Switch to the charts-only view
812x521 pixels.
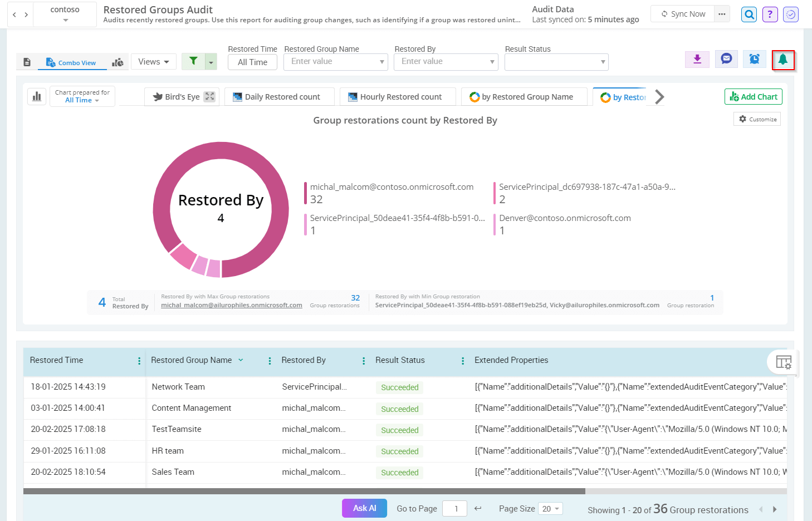(x=118, y=62)
